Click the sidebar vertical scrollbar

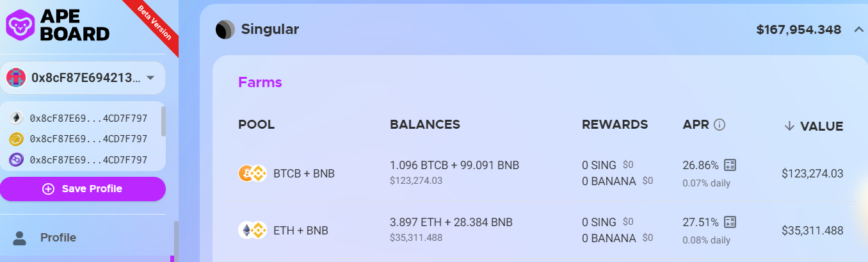coord(176,242)
